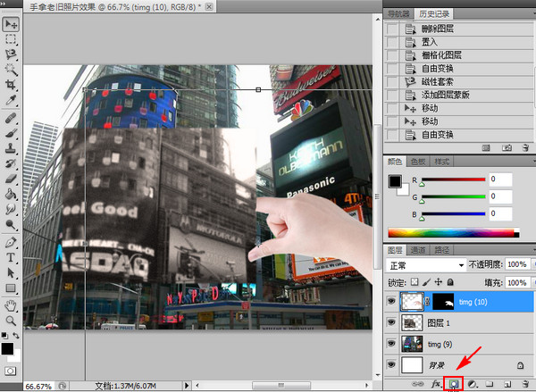
Task: Hide the 图层 1 layer
Action: [391, 322]
